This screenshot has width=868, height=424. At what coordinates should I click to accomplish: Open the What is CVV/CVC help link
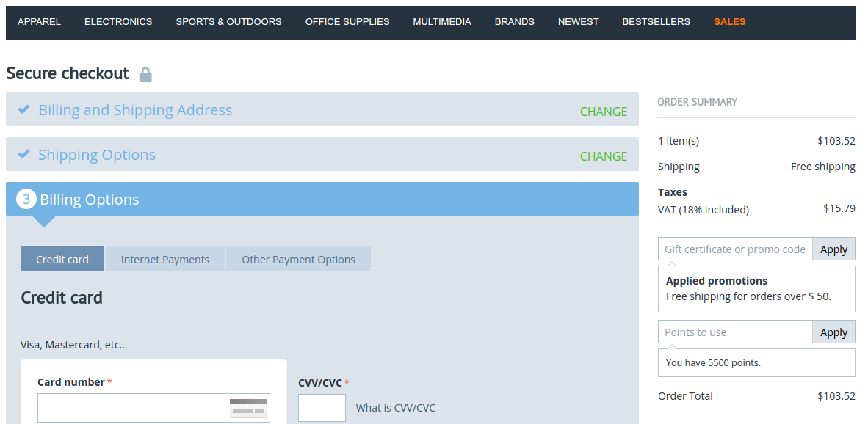pos(395,408)
